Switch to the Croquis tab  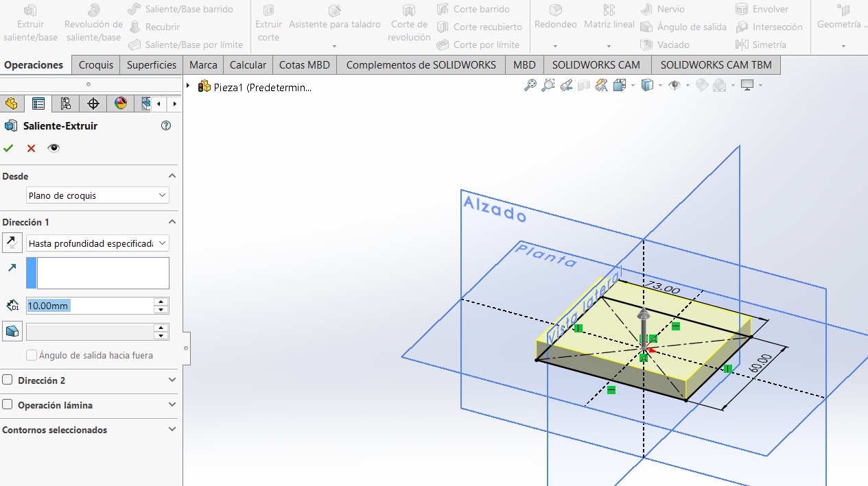95,64
